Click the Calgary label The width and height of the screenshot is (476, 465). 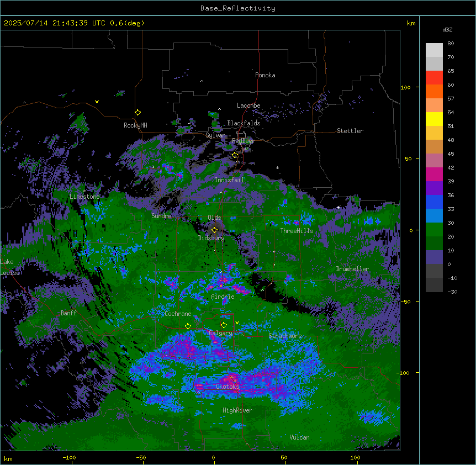[x=221, y=333]
